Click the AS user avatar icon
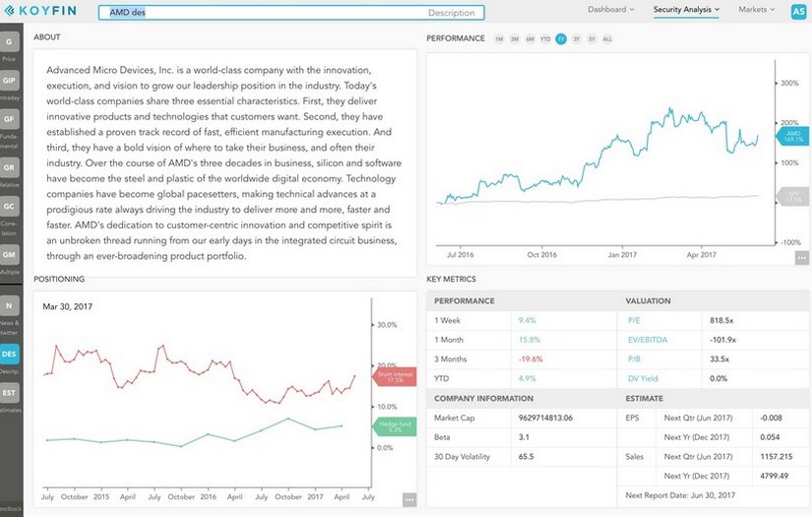This screenshot has height=517, width=812. (x=798, y=11)
